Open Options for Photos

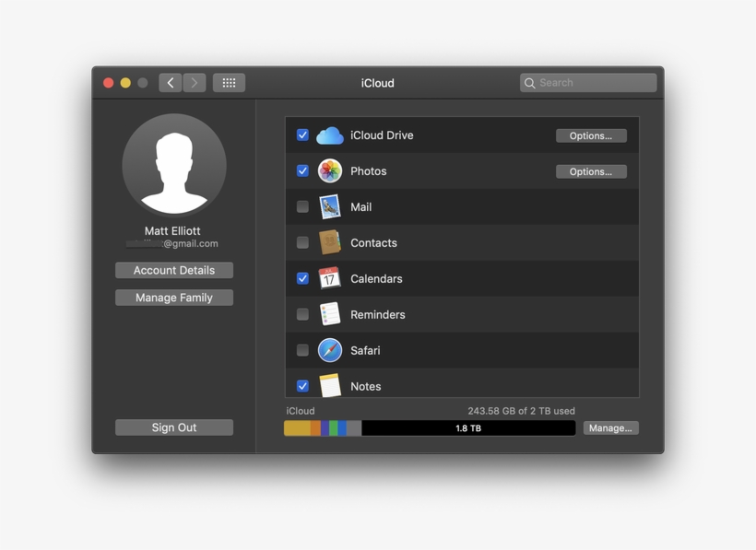coord(591,170)
